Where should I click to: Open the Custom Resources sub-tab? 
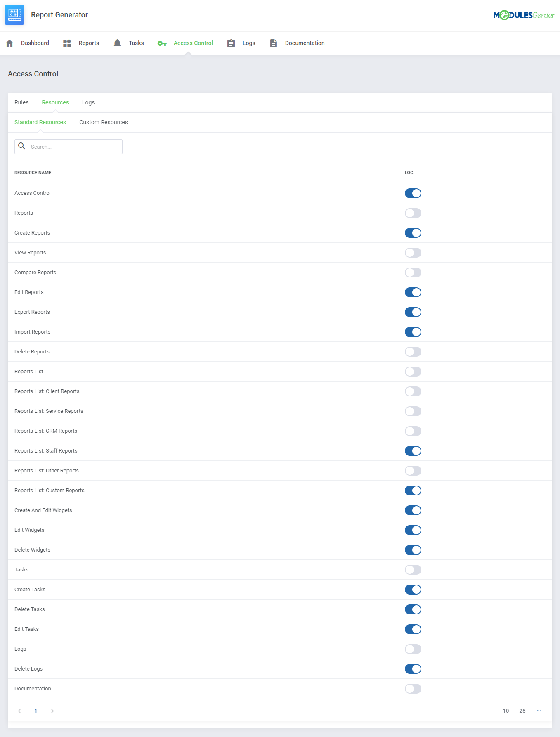click(x=104, y=123)
